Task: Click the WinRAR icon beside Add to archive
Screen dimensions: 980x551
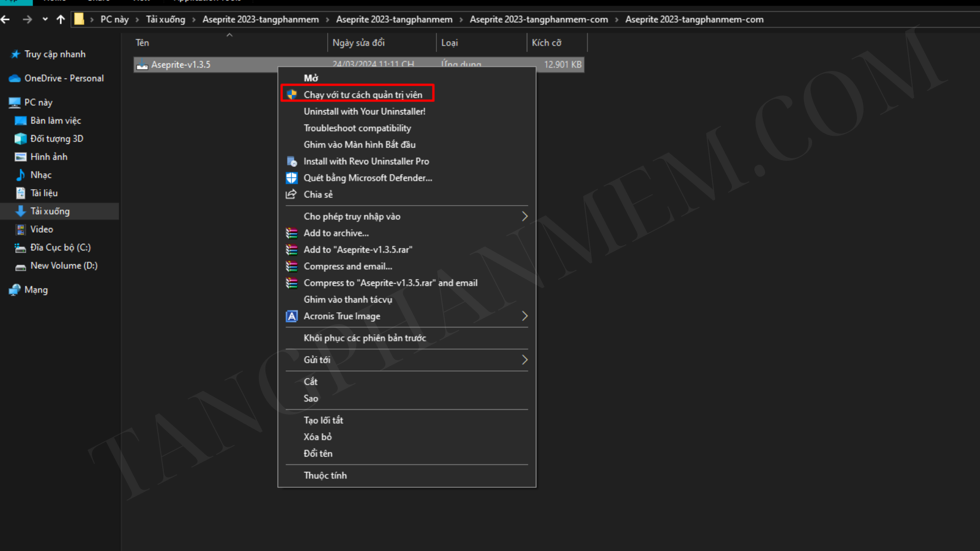Action: click(x=291, y=233)
